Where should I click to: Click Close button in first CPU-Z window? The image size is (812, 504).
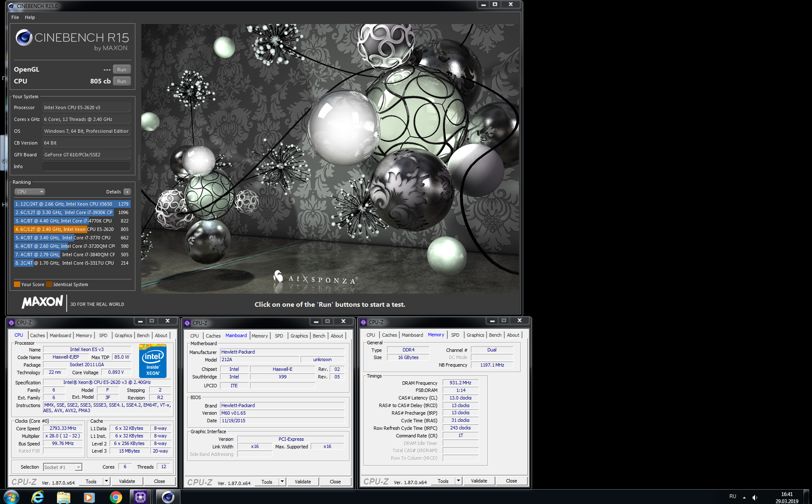click(x=159, y=481)
